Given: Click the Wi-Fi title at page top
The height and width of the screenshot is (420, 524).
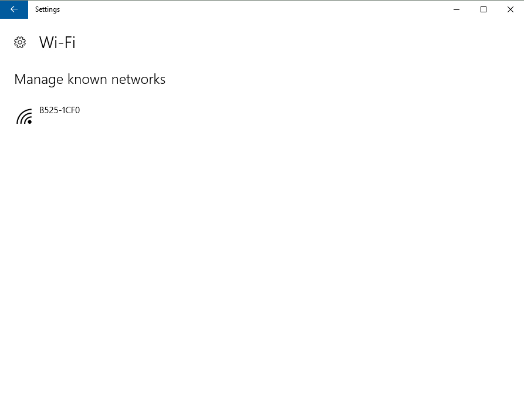Looking at the screenshot, I should [56, 42].
